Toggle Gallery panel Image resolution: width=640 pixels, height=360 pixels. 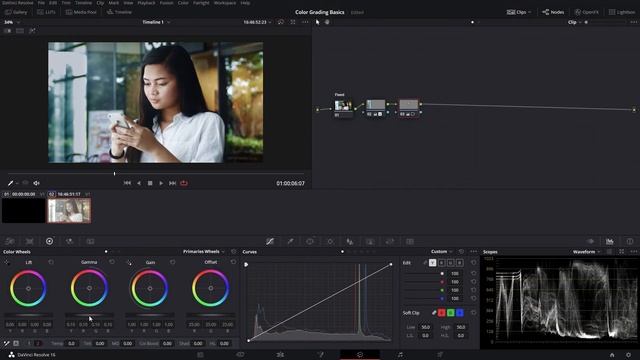tap(16, 12)
